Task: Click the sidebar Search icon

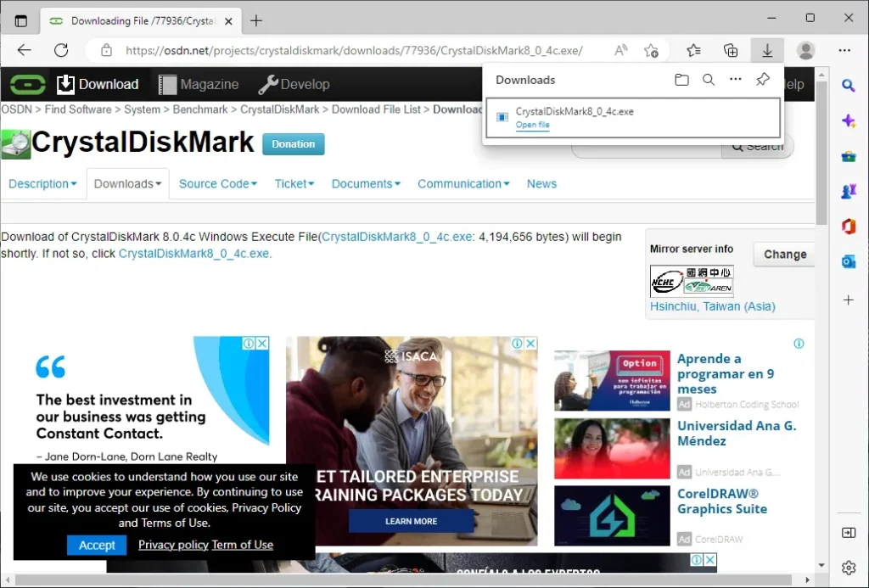Action: point(848,86)
